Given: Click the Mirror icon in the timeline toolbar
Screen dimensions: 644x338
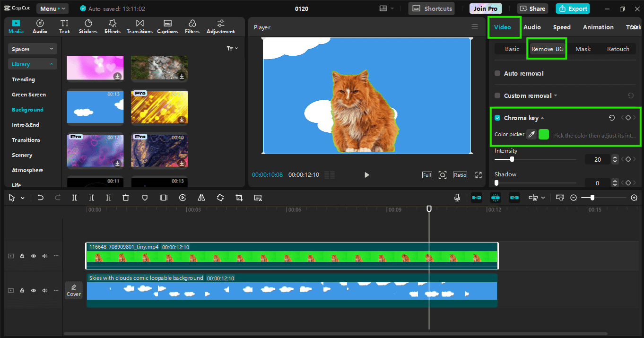Looking at the screenshot, I should 201,197.
